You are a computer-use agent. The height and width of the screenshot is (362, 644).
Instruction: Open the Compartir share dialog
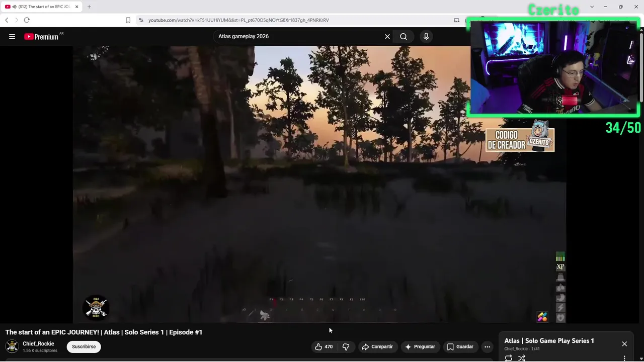pos(377,346)
